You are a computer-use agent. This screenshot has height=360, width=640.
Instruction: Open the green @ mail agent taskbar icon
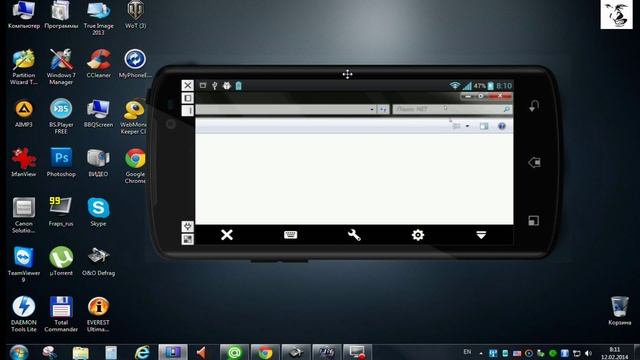coord(234,352)
